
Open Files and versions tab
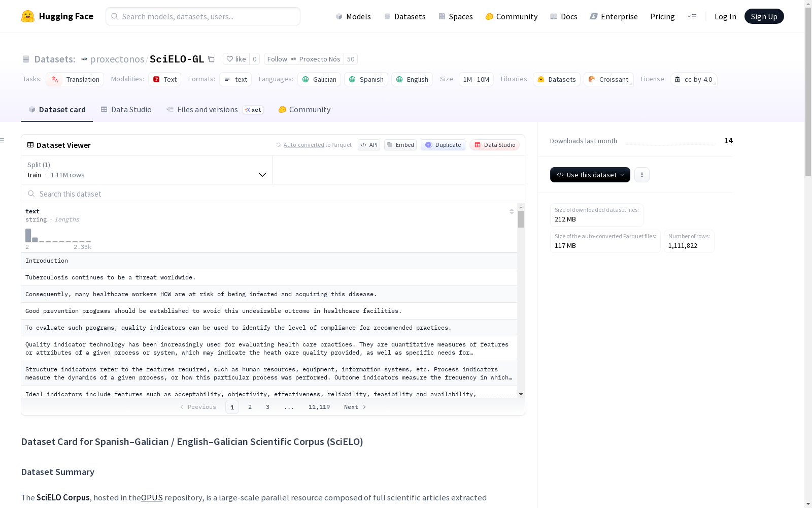point(215,110)
